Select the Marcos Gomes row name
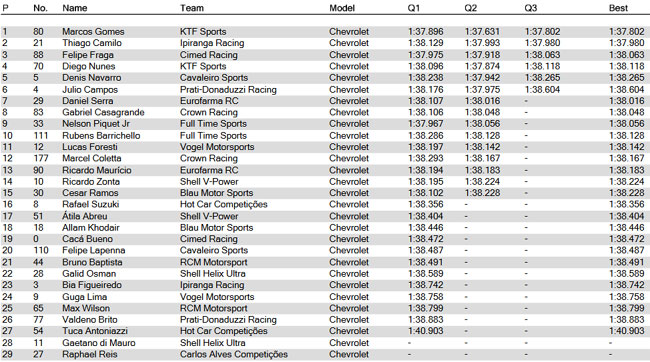The image size is (650, 362). (x=93, y=32)
